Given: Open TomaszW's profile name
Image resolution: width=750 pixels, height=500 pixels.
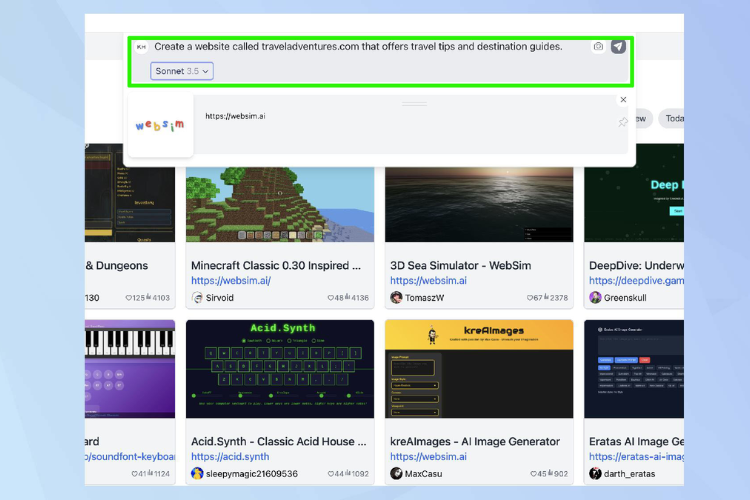Looking at the screenshot, I should point(424,298).
